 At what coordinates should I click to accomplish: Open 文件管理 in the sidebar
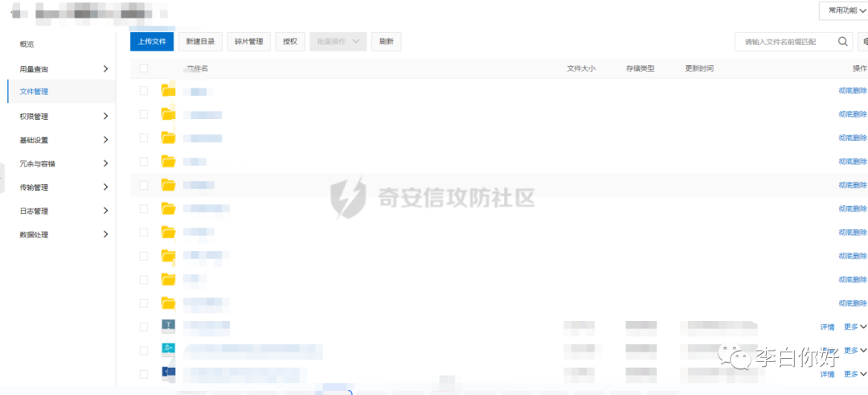(x=35, y=92)
